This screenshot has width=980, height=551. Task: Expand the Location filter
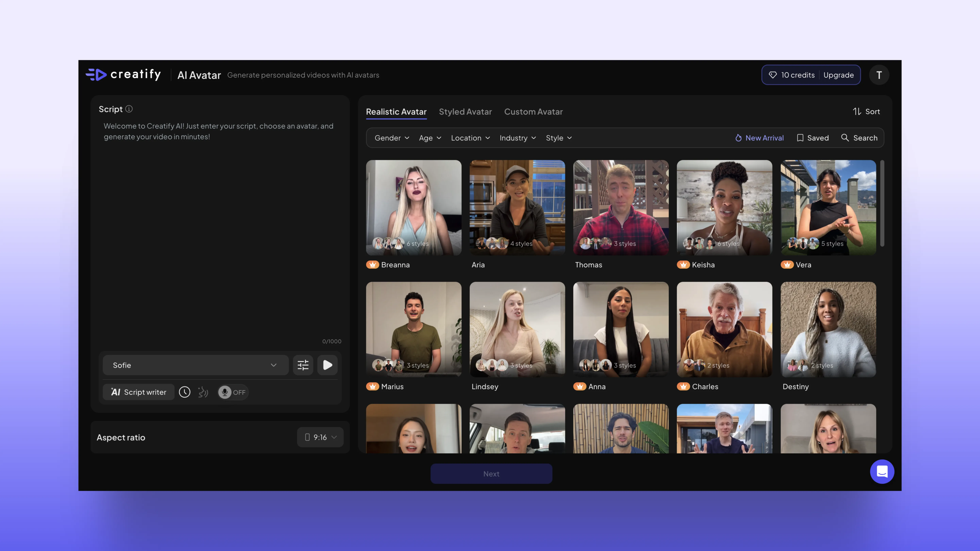pos(471,138)
